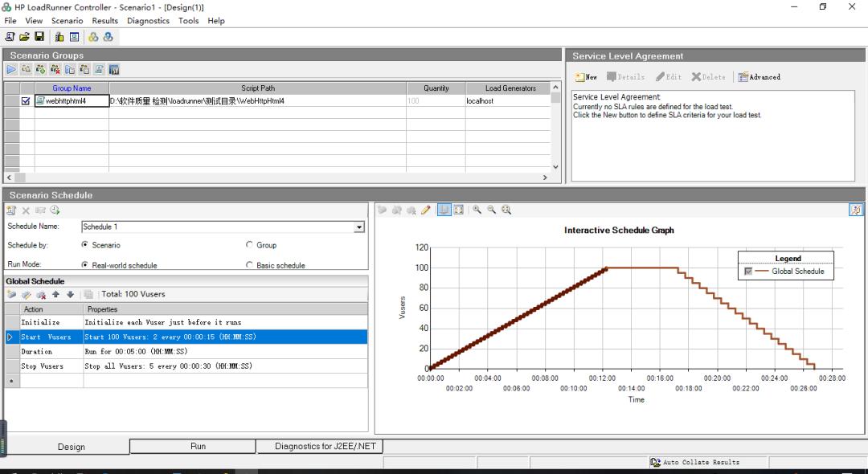Click the pencil edit icon above schedule graph
The image size is (868, 474).
coord(426,210)
